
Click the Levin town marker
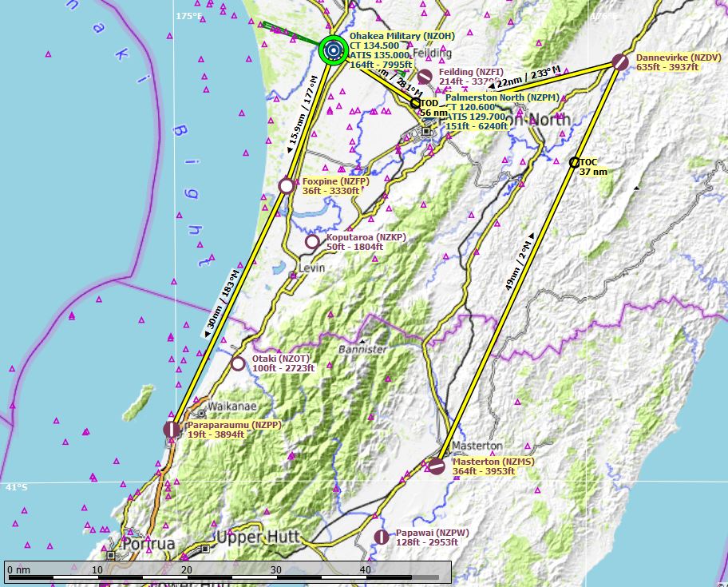[x=293, y=276]
